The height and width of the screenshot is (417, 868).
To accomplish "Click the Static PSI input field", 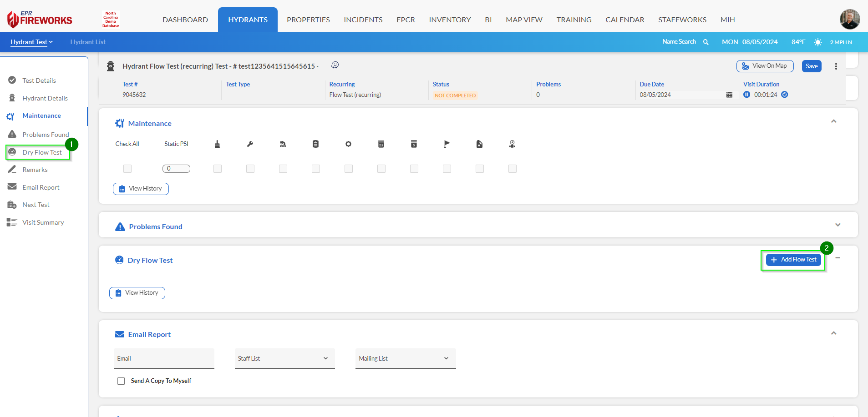I will [176, 169].
